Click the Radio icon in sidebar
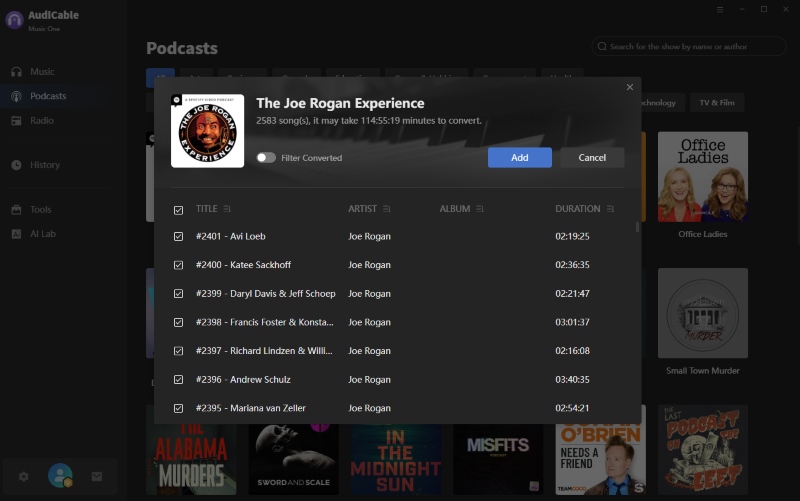Image resolution: width=800 pixels, height=501 pixels. pos(16,120)
